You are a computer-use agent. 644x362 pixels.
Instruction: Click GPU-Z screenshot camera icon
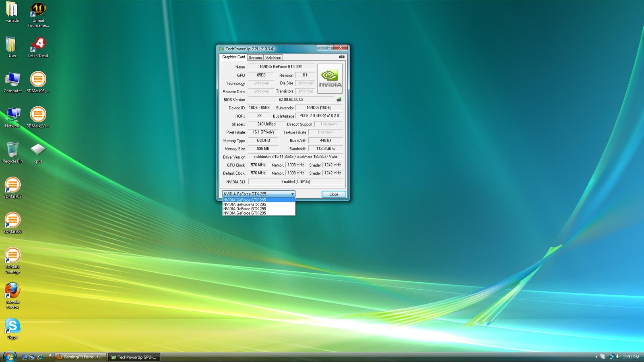pyautogui.click(x=342, y=57)
